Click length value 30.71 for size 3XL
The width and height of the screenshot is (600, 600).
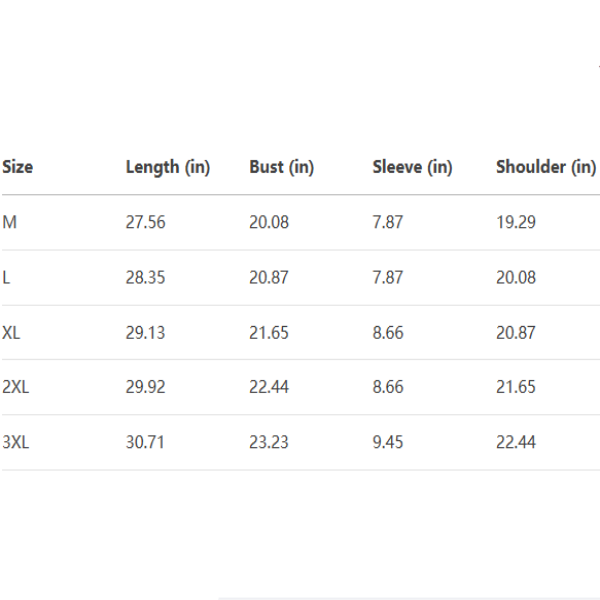(145, 442)
